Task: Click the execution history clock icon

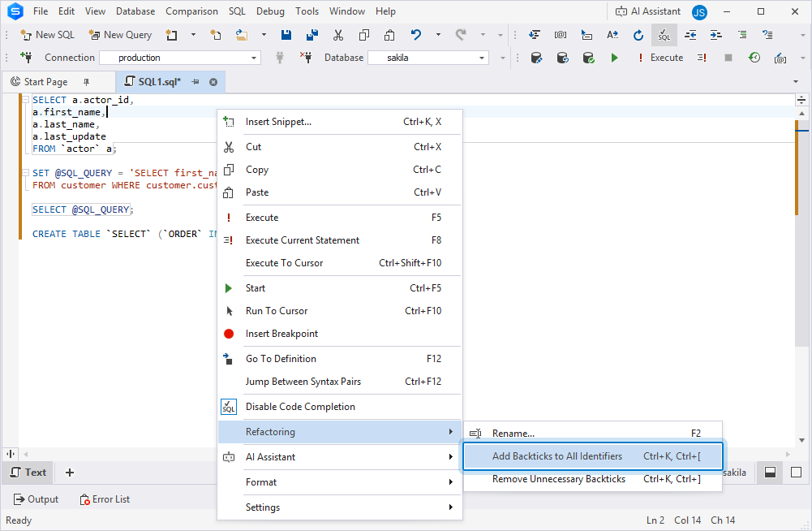Action: 754,58
